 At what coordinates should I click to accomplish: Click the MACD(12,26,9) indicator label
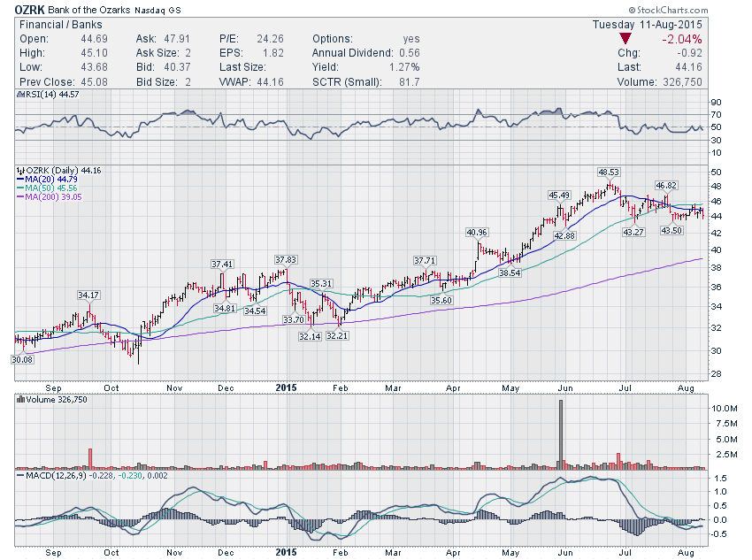pyautogui.click(x=56, y=476)
